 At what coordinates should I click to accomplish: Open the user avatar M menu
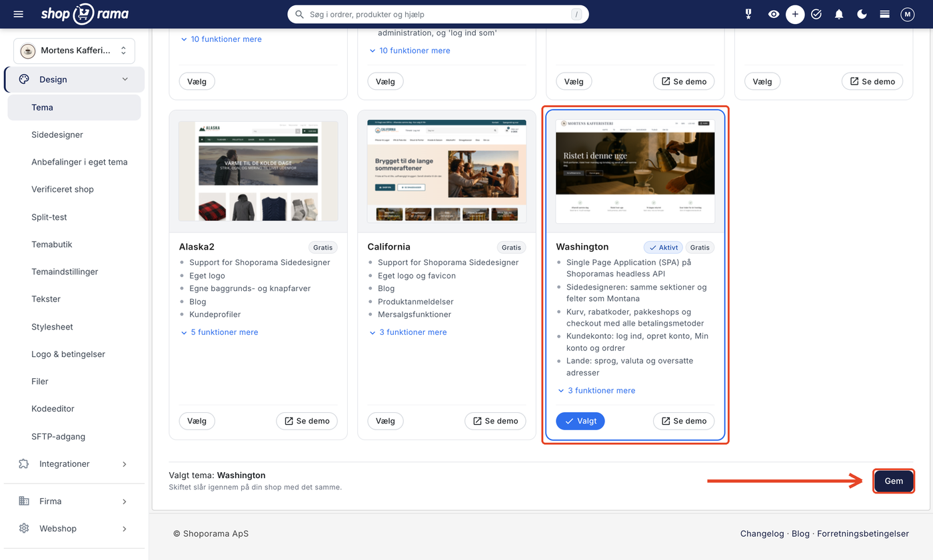(x=907, y=14)
